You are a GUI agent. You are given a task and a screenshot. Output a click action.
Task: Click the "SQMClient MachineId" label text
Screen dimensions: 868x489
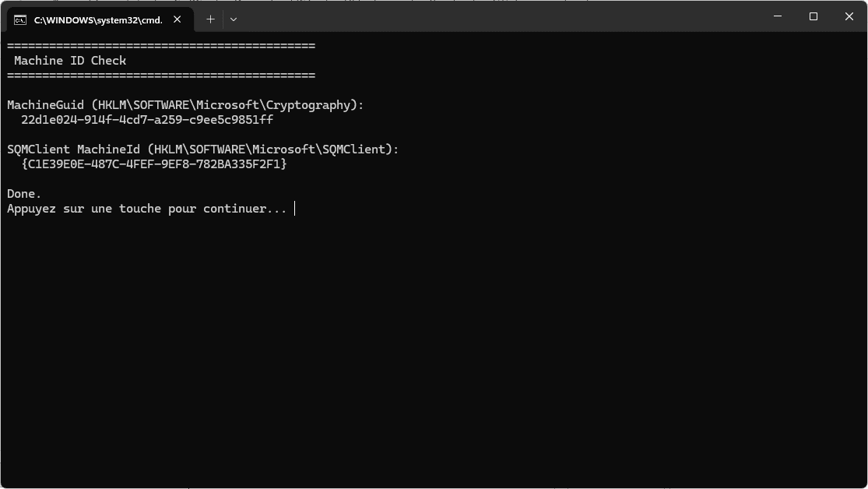[74, 150]
